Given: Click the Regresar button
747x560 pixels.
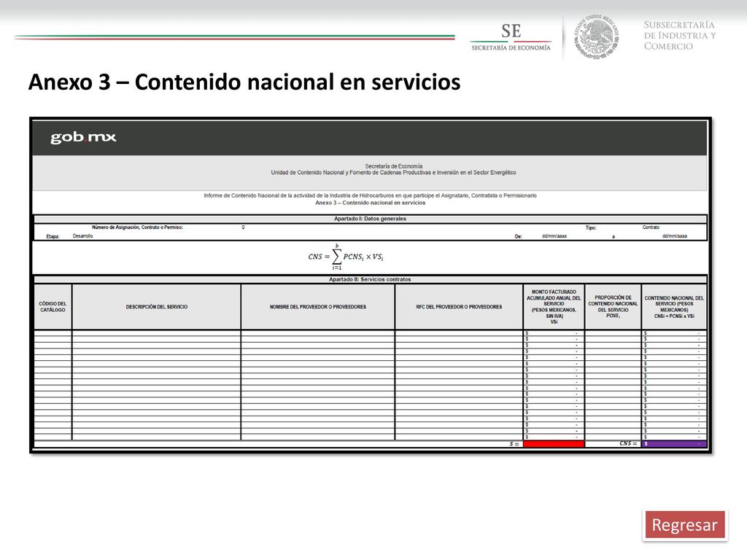Looking at the screenshot, I should (x=684, y=525).
